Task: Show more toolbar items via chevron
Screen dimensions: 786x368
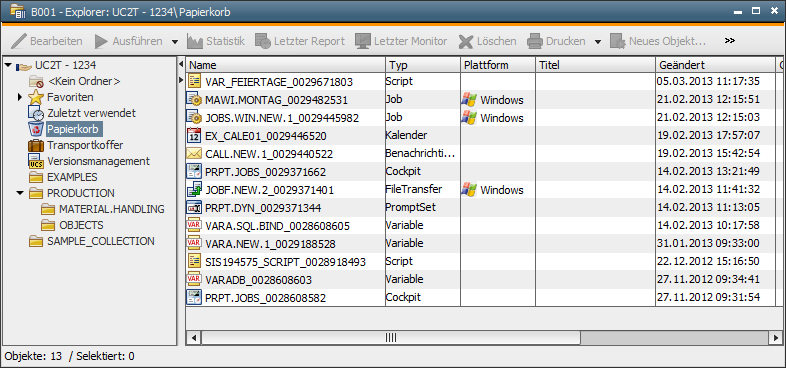Action: [730, 41]
